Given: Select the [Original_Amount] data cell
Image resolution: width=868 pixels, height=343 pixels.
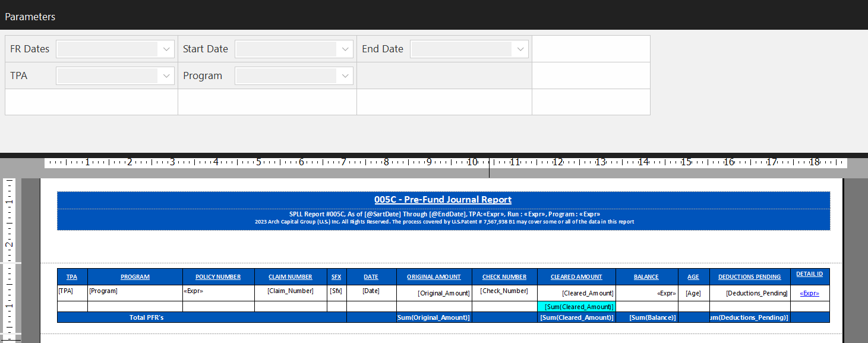Looking at the screenshot, I should [434, 293].
